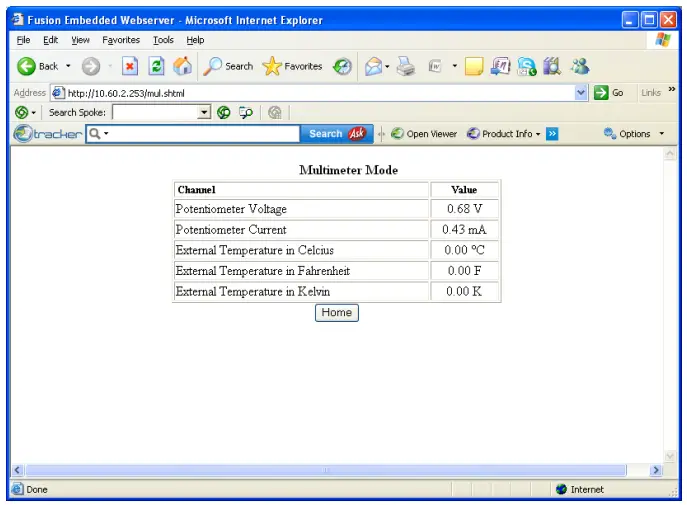Viewport: 687px width, 505px height.
Task: Click the 'Done' status bar text
Action: tap(37, 489)
